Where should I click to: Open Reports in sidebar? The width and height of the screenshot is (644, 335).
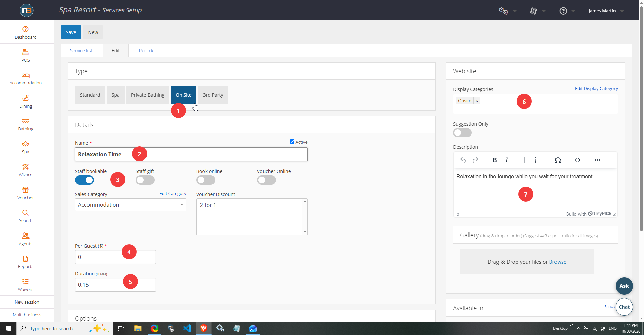tap(25, 262)
